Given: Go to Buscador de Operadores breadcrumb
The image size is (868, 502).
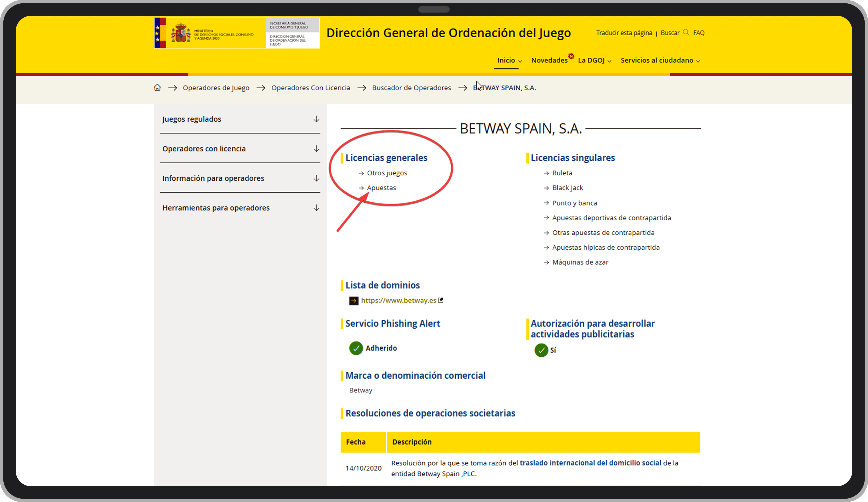Looking at the screenshot, I should (411, 88).
